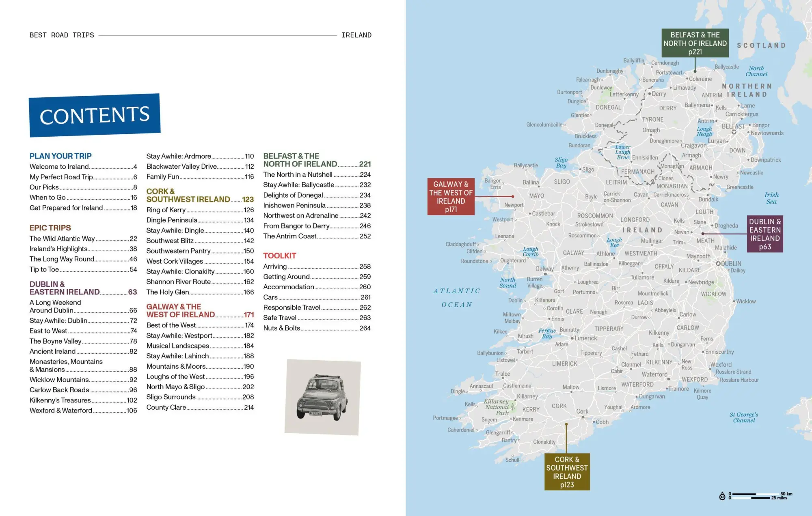
Task: Click the blue CONTENTS banner
Action: point(95,115)
